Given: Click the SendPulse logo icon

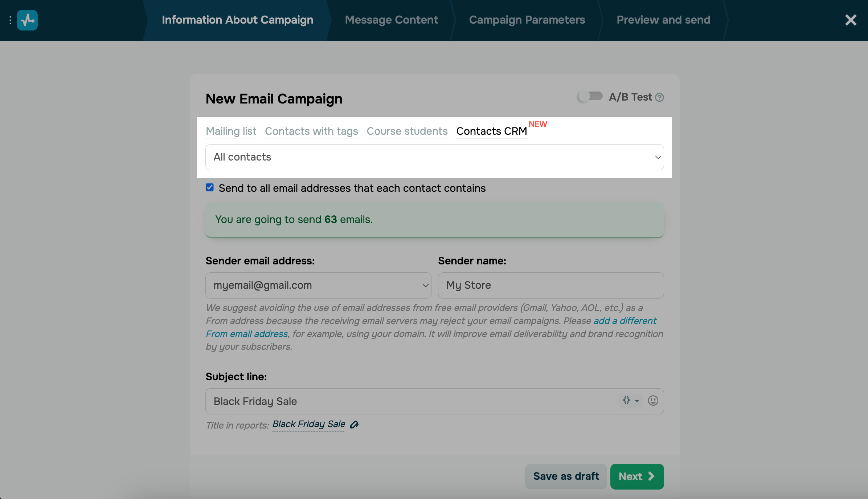Looking at the screenshot, I should coord(27,20).
